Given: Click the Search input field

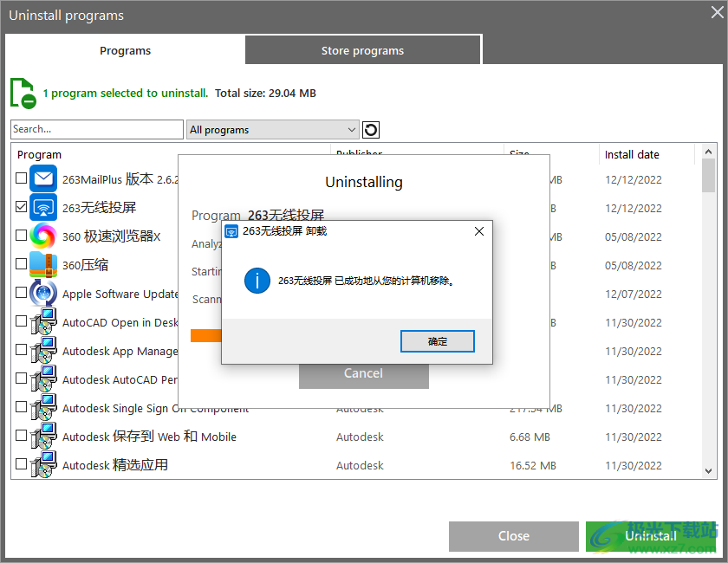Looking at the screenshot, I should coord(97,130).
